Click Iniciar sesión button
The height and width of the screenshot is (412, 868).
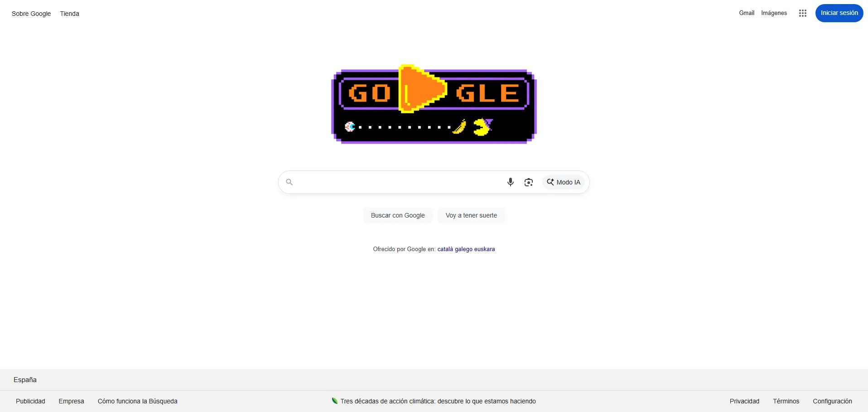pyautogui.click(x=839, y=13)
